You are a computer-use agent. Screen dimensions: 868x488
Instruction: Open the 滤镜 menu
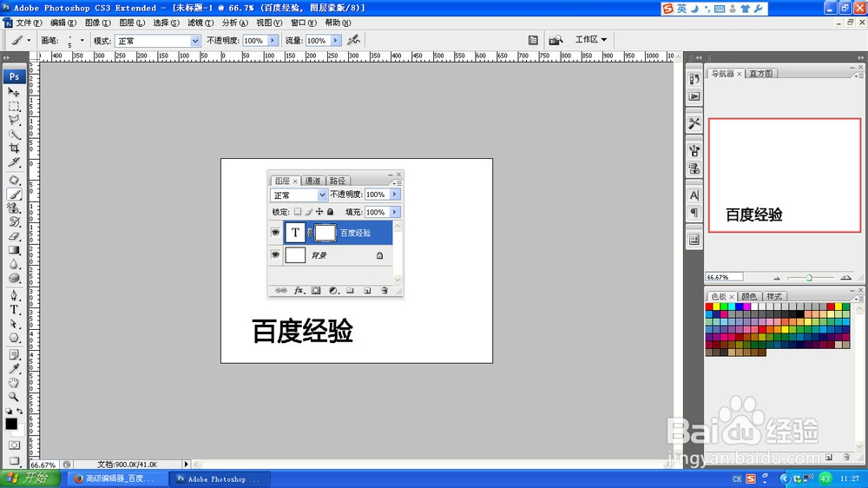[x=200, y=23]
